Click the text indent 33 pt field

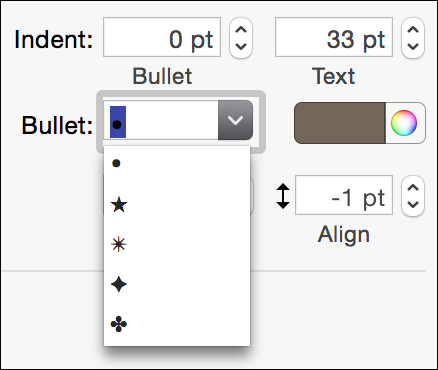click(334, 37)
